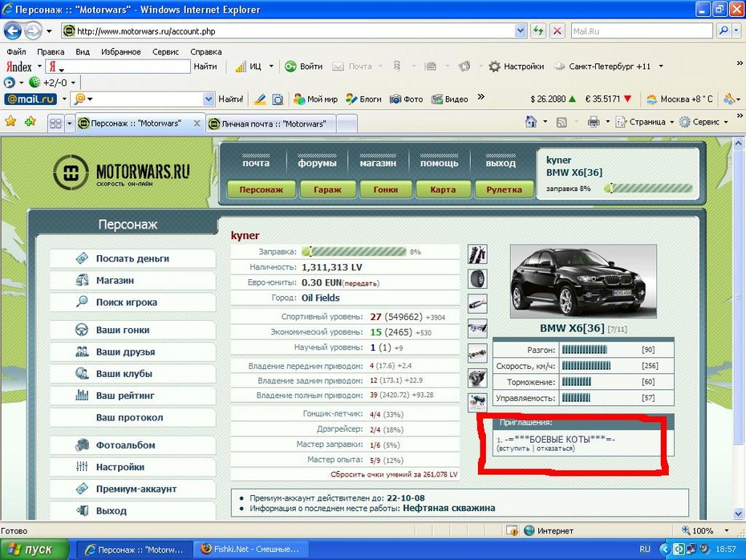Open the recent pages dropdown next to Forward

point(49,31)
